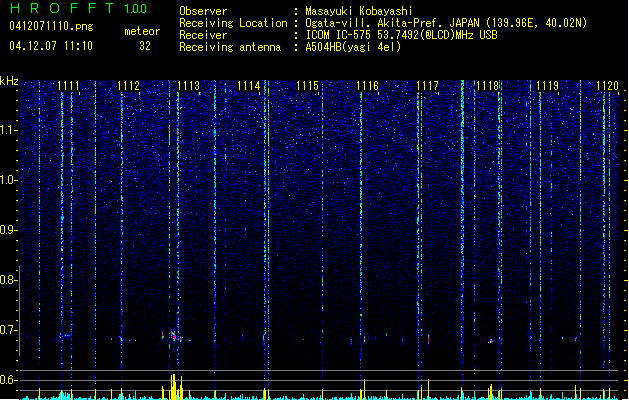Click the tall yellow amplitude spike cluster below 1113

pos(173,387)
